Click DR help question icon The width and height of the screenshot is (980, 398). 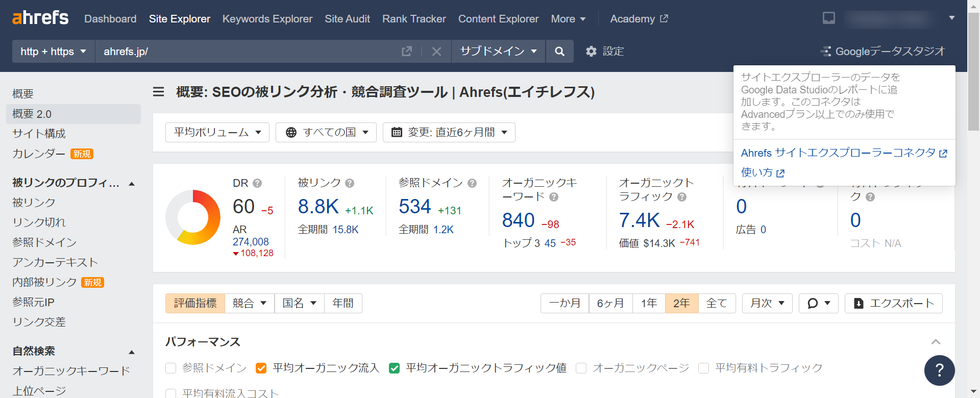257,183
